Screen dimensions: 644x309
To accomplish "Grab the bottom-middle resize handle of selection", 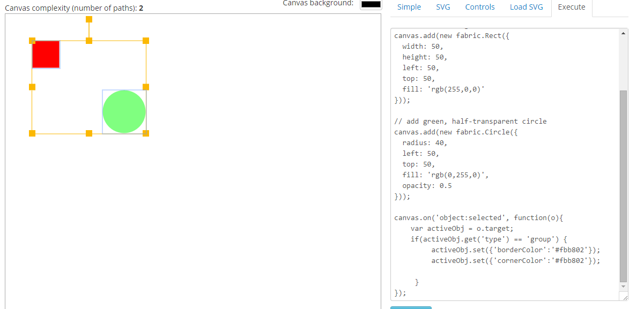I will 89,133.
